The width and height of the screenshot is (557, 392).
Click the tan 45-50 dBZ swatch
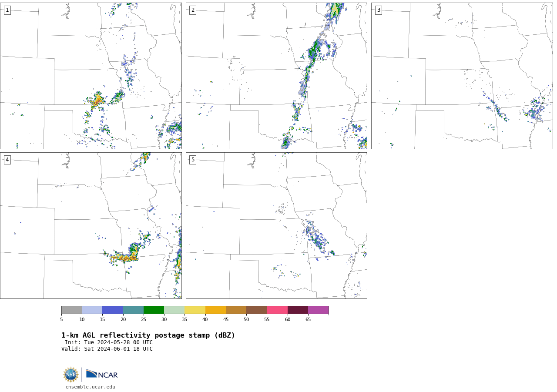coord(236,310)
